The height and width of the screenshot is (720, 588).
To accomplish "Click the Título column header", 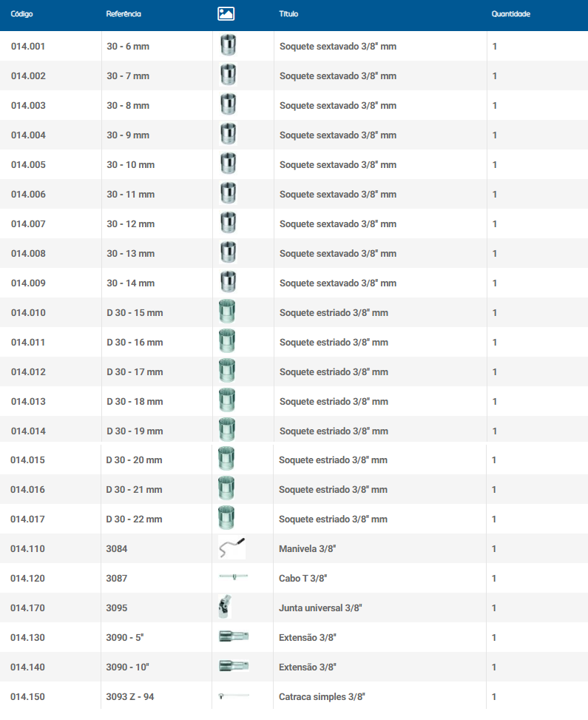I will click(x=288, y=14).
